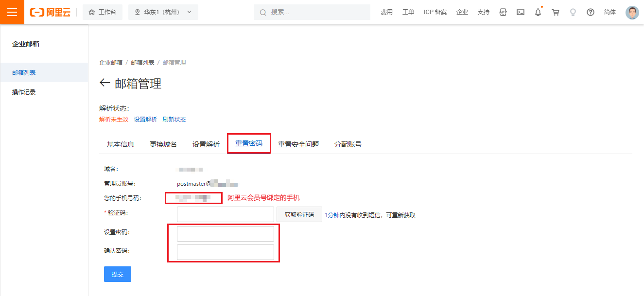Click the 设置解析 link

point(145,120)
